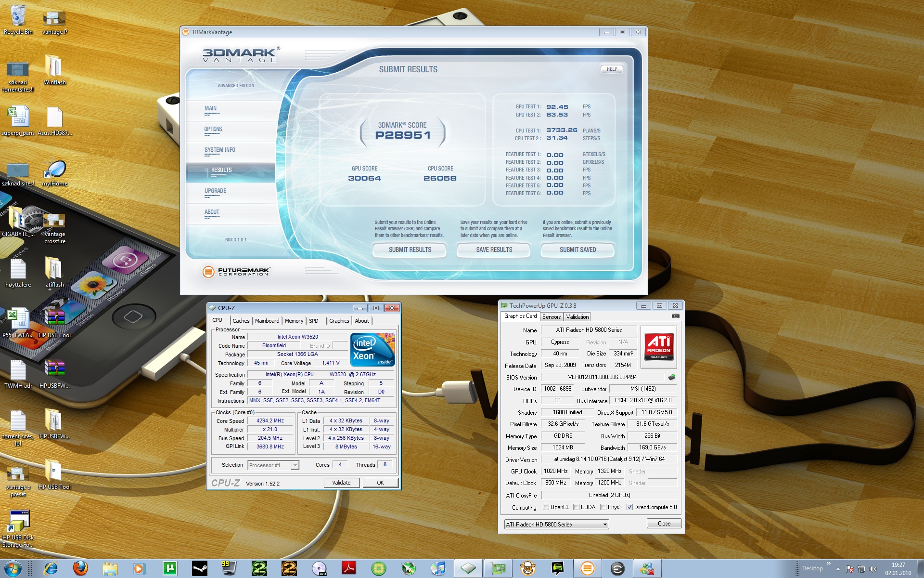Open the About tab in CPU-Z

tap(362, 321)
